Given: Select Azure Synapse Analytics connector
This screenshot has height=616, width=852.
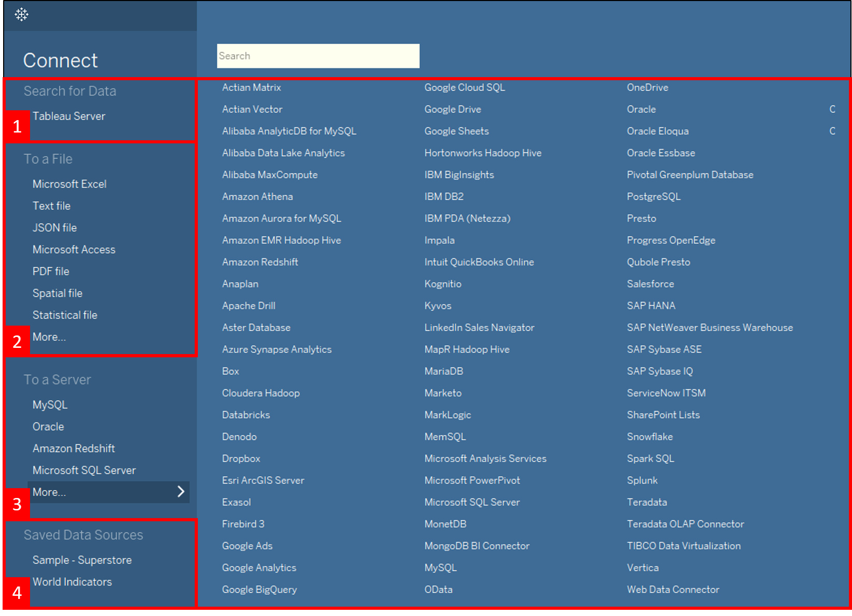Looking at the screenshot, I should point(277,349).
